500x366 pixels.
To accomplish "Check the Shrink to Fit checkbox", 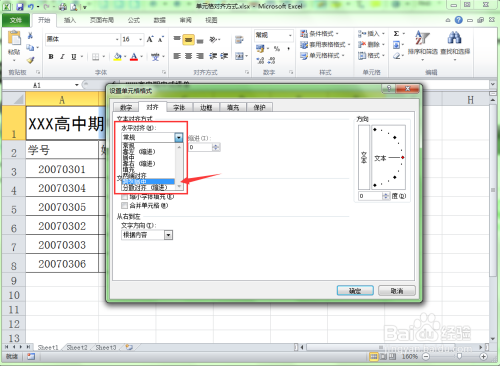I will click(125, 197).
